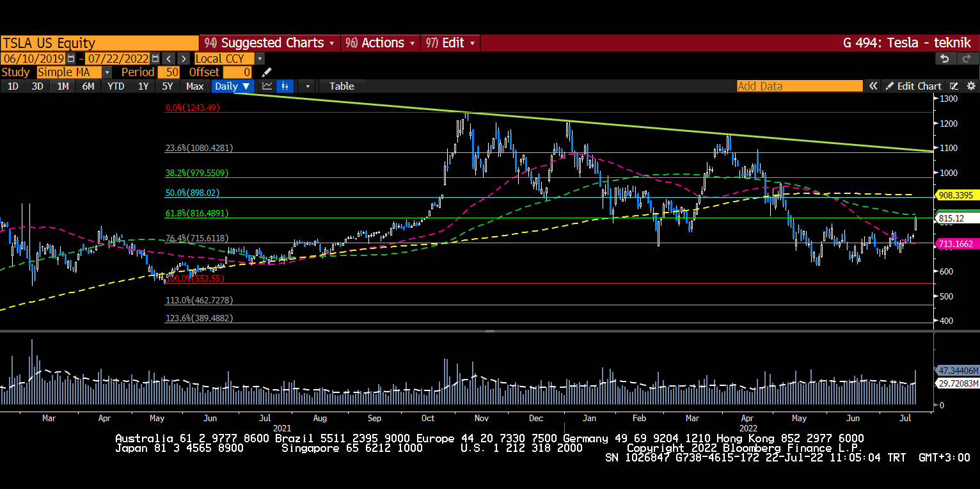This screenshot has width=980, height=489.
Task: Select the YTD time range
Action: tap(116, 86)
